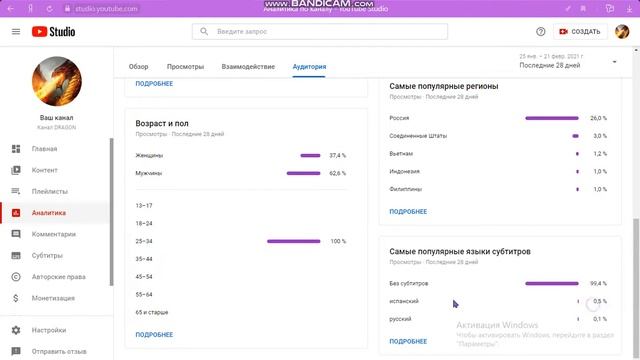640x360 pixels.
Task: Click the Мужчины row label
Action: click(149, 173)
